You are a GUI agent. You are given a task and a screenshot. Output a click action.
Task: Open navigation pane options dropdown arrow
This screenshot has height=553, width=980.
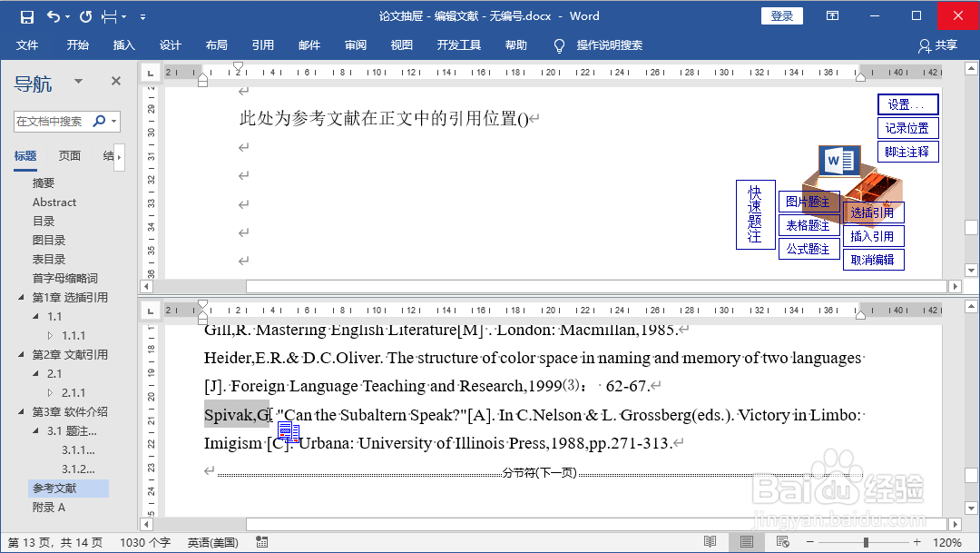pyautogui.click(x=78, y=82)
